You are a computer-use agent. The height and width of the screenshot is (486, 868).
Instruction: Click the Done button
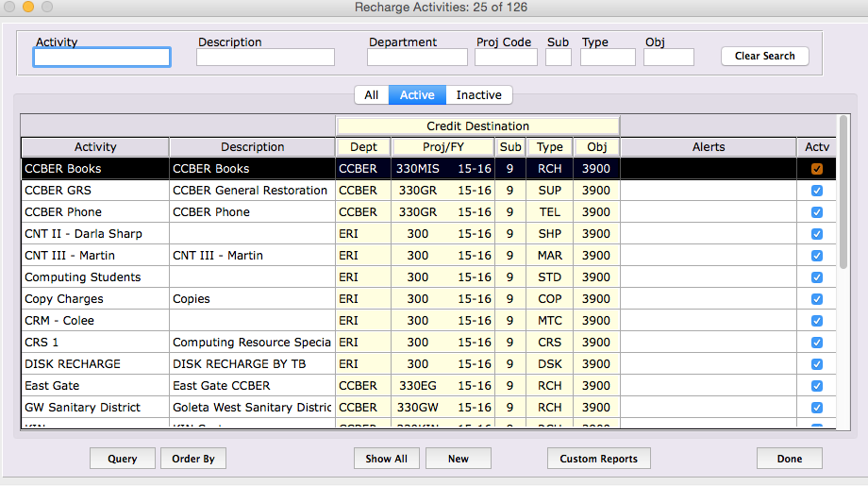pyautogui.click(x=790, y=459)
